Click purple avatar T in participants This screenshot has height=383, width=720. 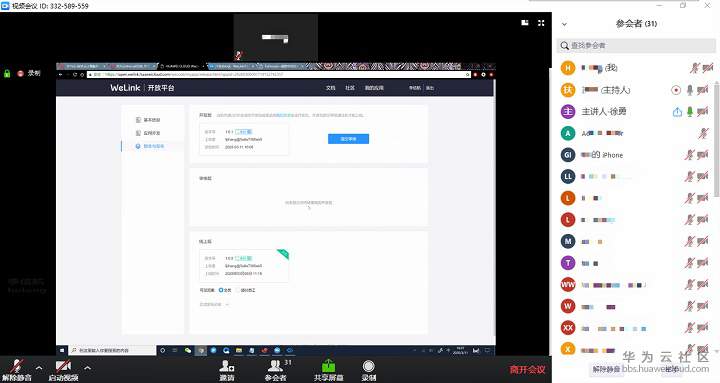coord(568,263)
